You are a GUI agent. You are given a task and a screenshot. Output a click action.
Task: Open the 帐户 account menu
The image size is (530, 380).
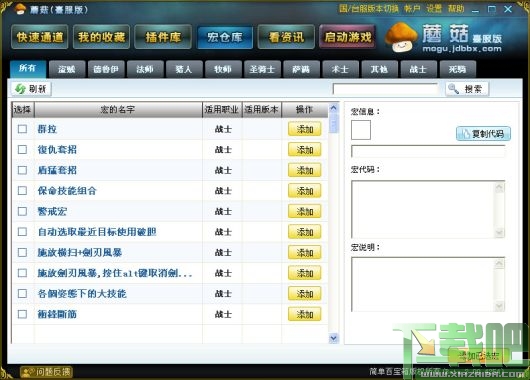[412, 9]
